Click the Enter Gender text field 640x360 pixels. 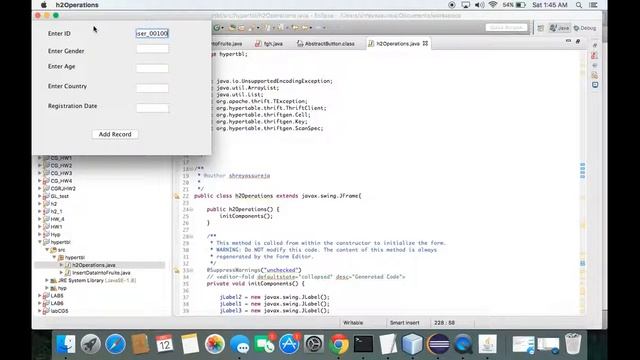point(152,49)
